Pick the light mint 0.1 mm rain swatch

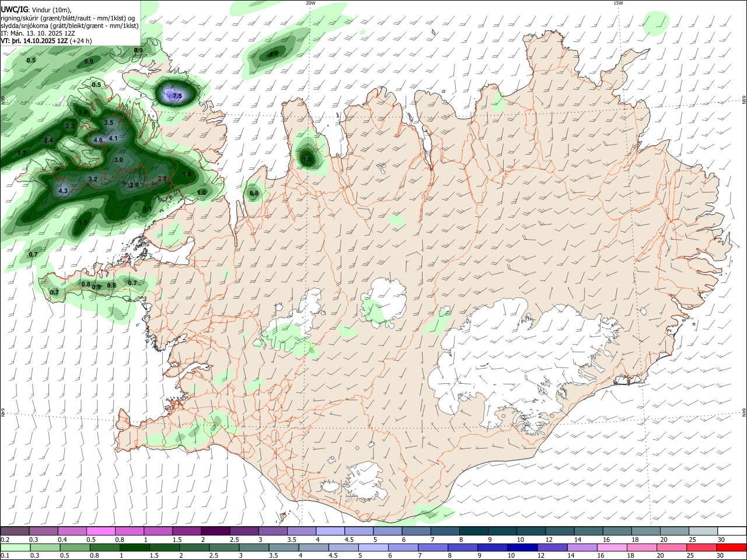(x=15, y=547)
